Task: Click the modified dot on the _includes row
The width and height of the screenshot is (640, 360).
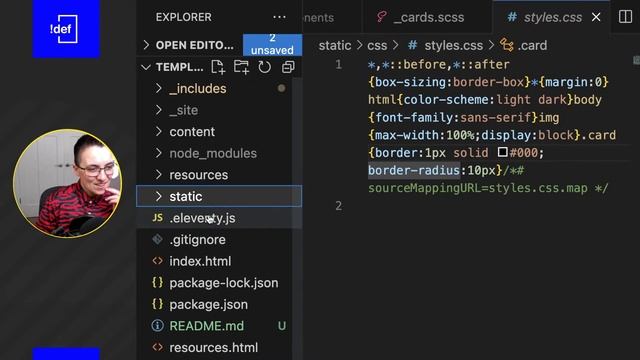Action: point(282,88)
